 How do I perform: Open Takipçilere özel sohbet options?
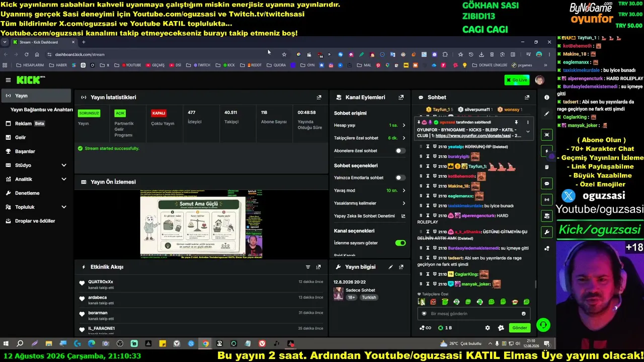(370, 138)
